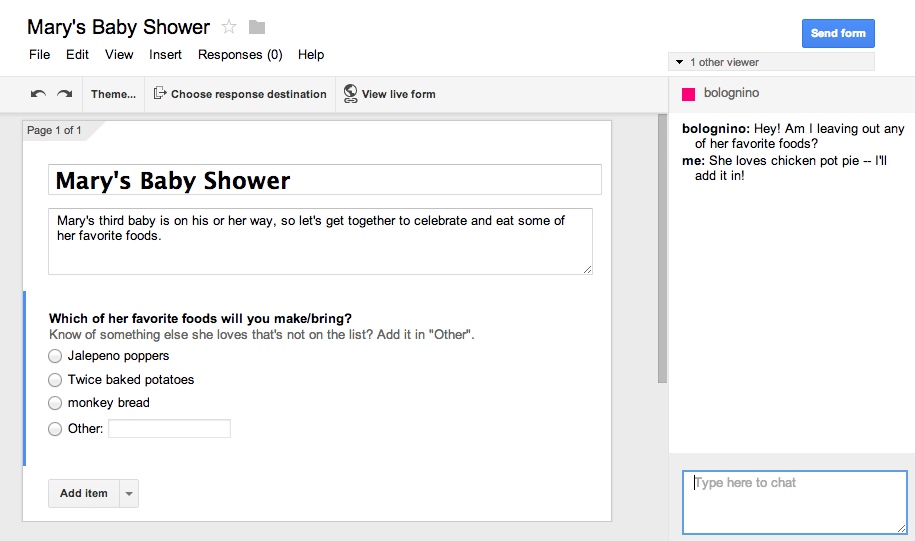
Task: Expand the Add item dropdown arrow
Action: (x=129, y=494)
